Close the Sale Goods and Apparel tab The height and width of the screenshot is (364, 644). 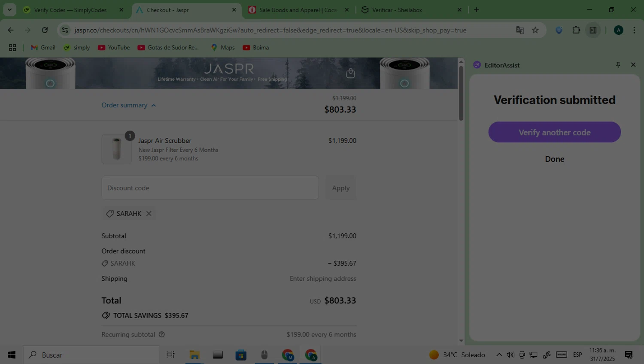point(347,10)
